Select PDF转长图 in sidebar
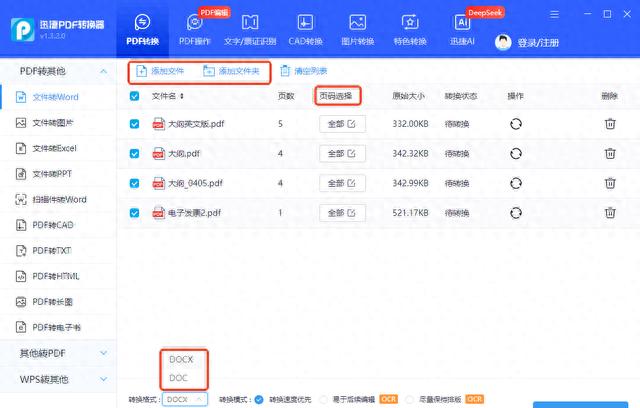Image resolution: width=640 pixels, height=408 pixels. 58,302
